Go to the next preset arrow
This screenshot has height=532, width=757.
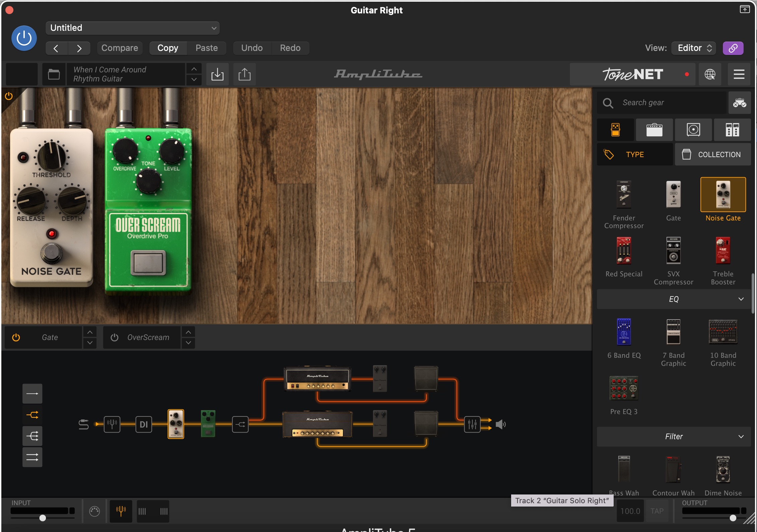click(x=79, y=48)
